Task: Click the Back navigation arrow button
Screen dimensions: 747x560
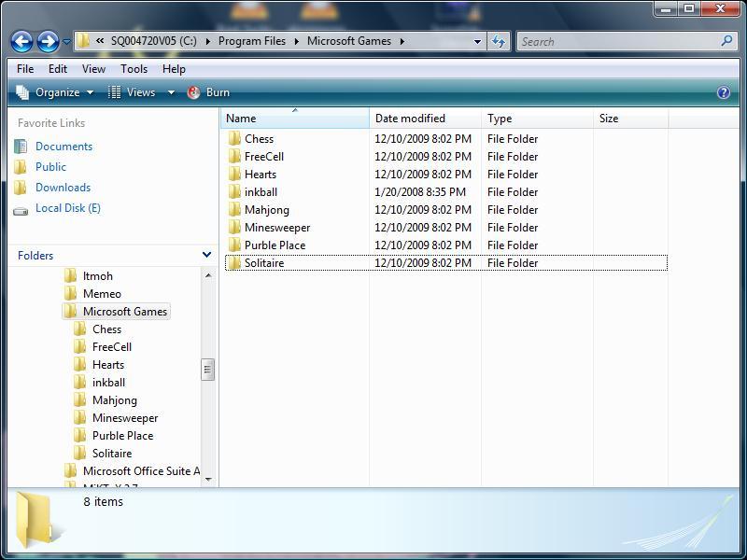Action: [21, 41]
